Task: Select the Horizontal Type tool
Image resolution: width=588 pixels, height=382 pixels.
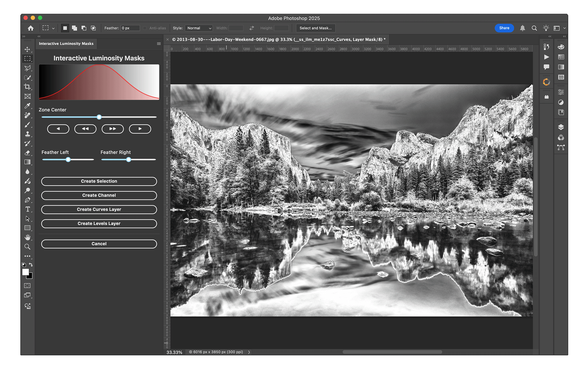Action: coord(28,209)
